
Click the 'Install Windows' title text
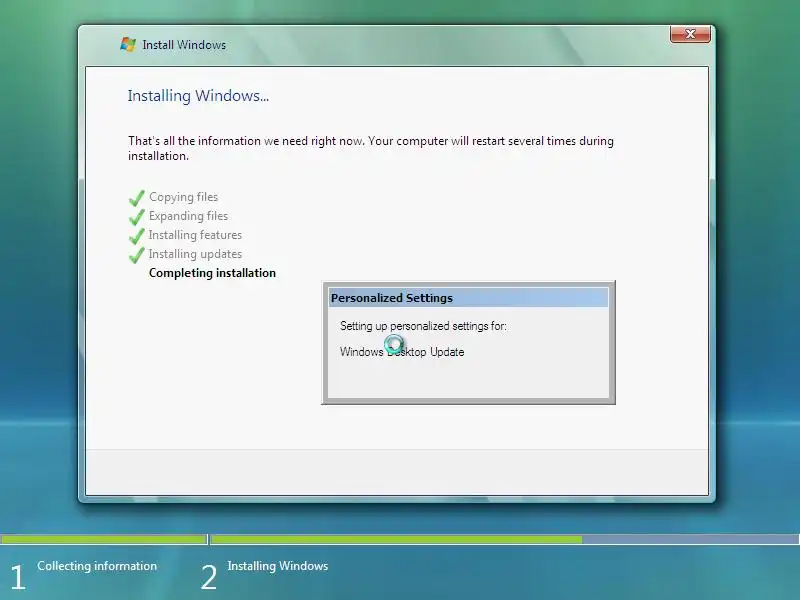pos(184,45)
